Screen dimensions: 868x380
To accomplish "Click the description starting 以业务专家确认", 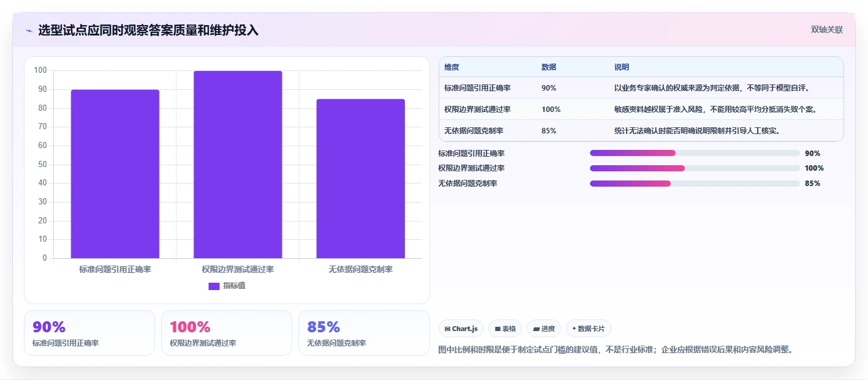I will coord(712,88).
